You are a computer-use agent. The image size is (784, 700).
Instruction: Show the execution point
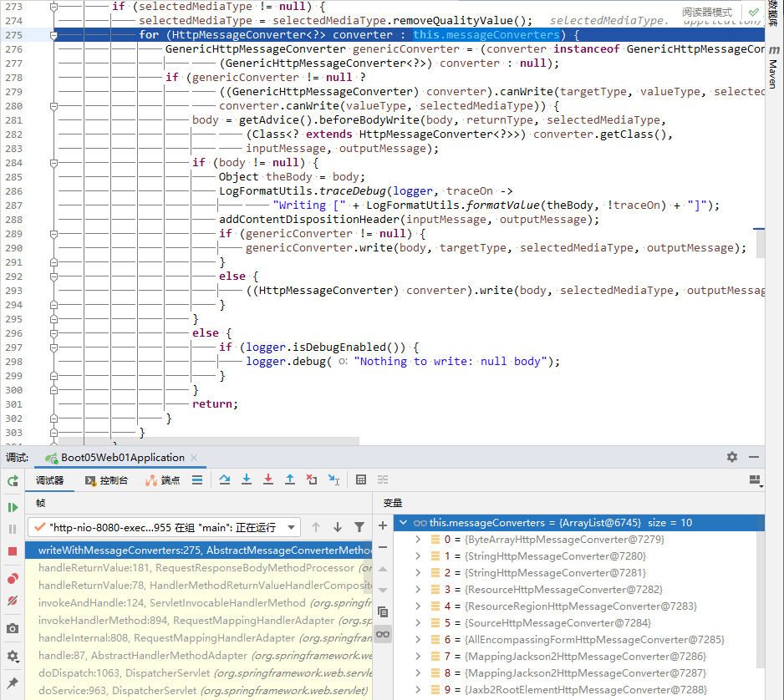[197, 480]
